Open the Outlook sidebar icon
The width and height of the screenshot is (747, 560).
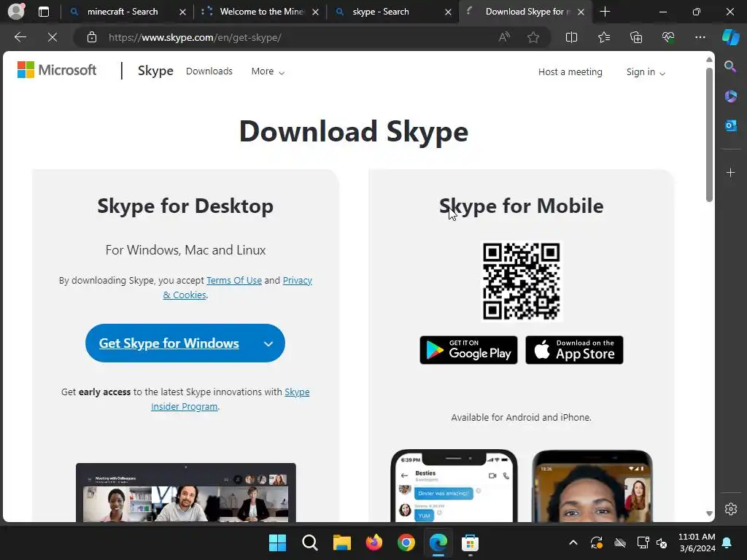(x=730, y=125)
